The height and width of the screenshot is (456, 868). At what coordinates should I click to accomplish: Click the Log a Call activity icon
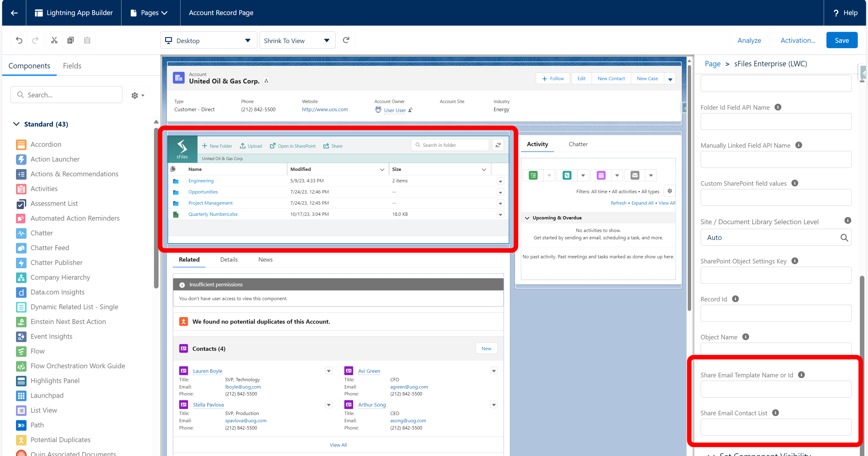pyautogui.click(x=567, y=175)
